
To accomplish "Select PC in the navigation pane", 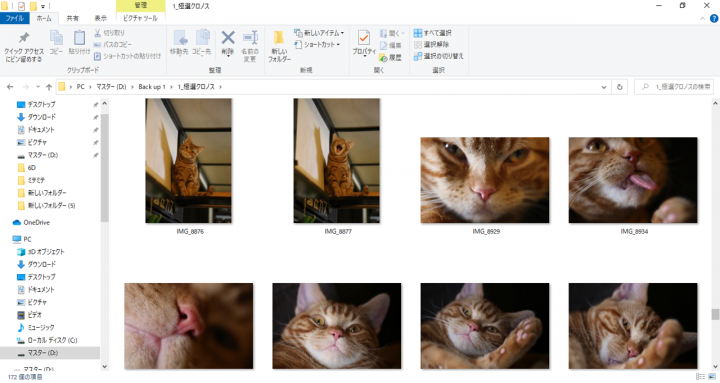I will pos(27,239).
